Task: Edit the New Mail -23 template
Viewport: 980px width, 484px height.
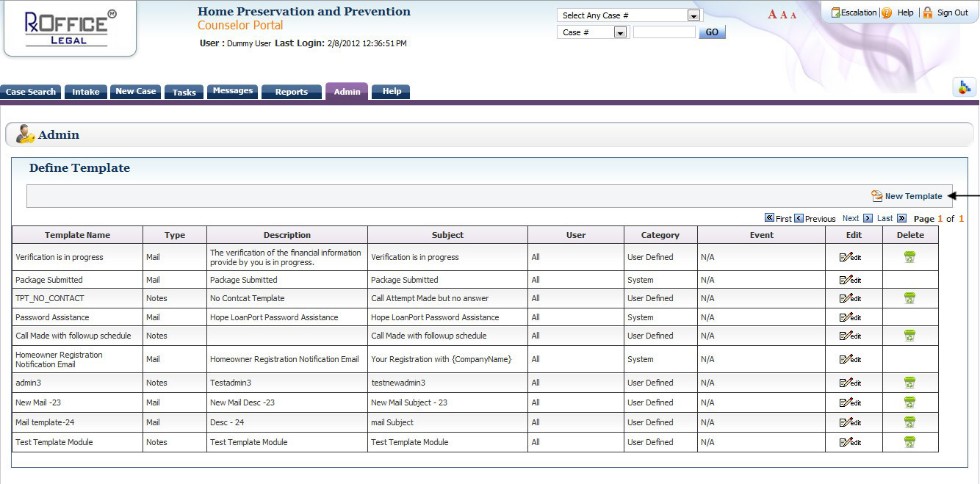Action: [850, 402]
